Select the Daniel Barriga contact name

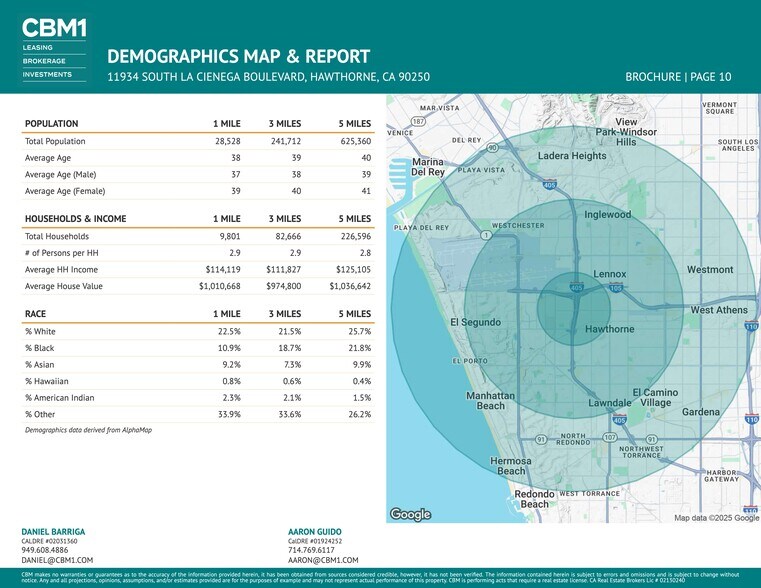(53, 531)
